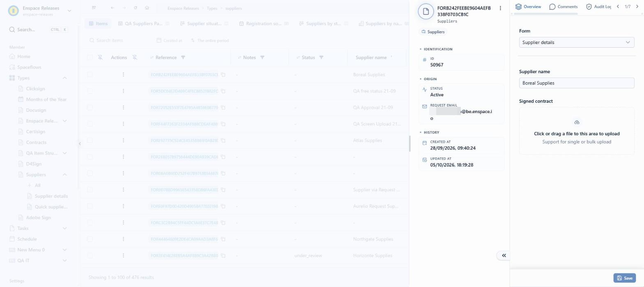Click the refresh icon in top toolbar
Image resolution: width=644 pixels, height=287 pixels.
(x=136, y=8)
